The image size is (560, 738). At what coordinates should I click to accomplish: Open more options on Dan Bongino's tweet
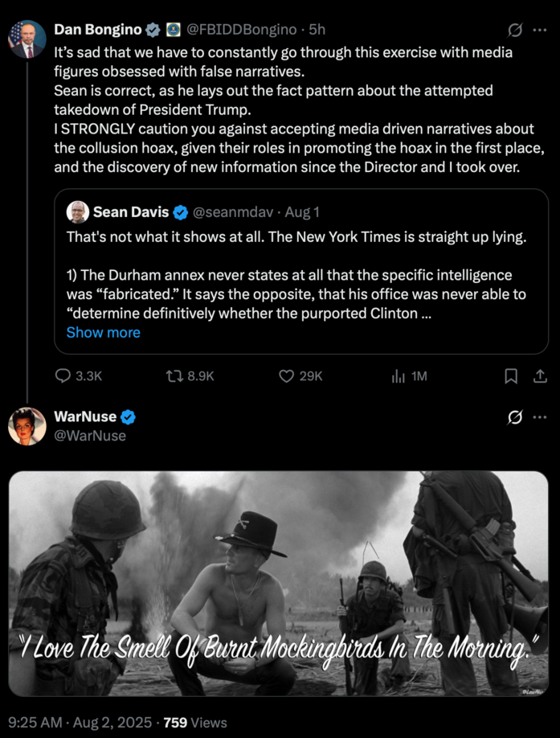540,30
